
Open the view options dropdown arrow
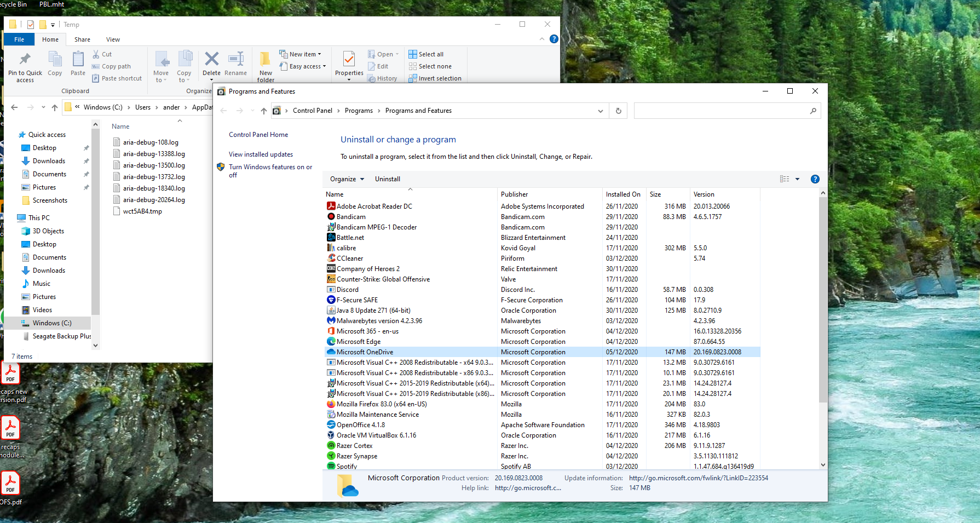click(x=797, y=179)
